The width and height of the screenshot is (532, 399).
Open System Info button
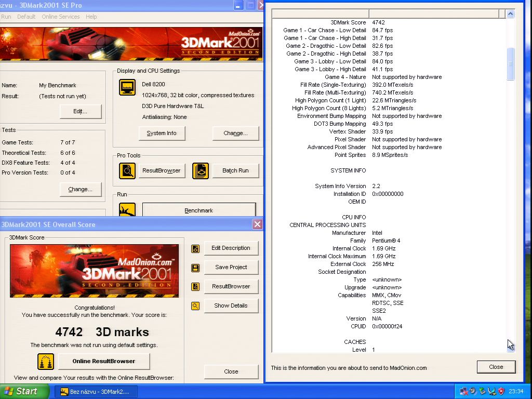[162, 134]
